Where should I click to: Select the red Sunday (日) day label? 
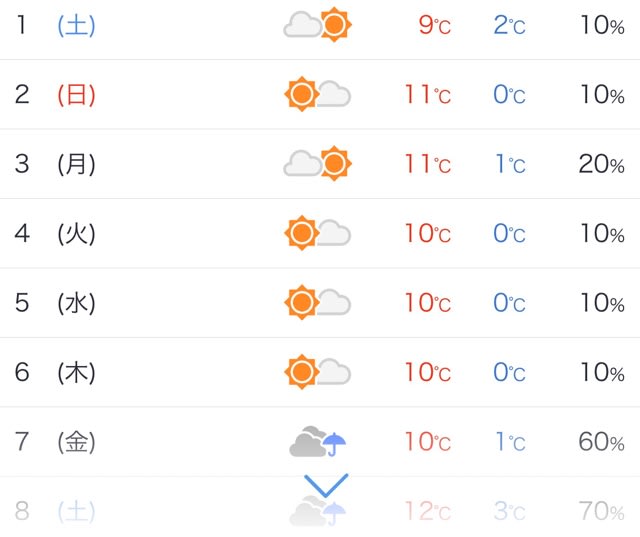pos(76,95)
